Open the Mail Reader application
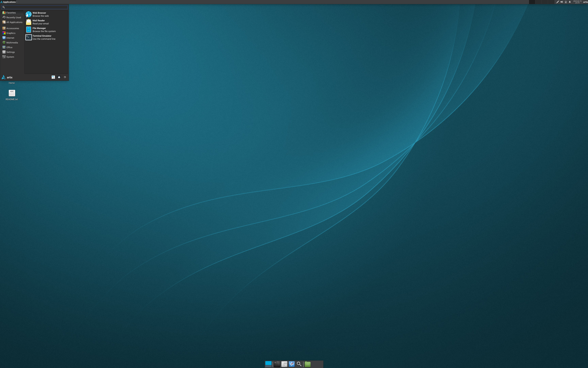The width and height of the screenshot is (588, 368). click(x=39, y=22)
